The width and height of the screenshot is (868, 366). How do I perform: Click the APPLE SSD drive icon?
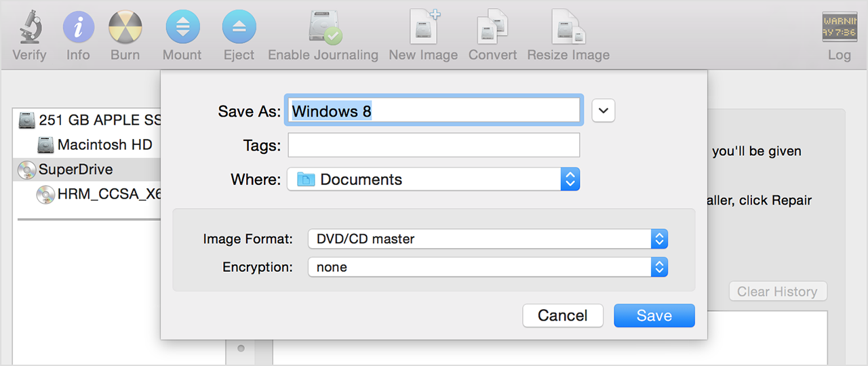coord(27,120)
